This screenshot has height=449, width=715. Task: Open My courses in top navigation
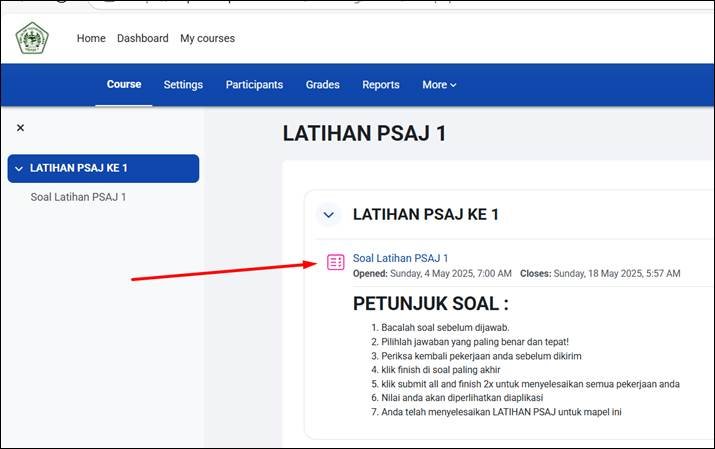207,39
